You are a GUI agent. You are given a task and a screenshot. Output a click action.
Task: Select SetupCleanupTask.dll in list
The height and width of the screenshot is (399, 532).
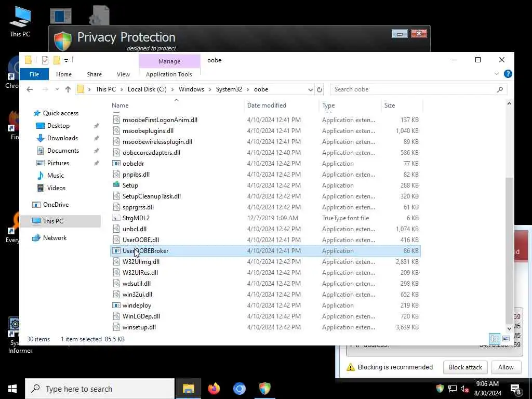[265, 196]
